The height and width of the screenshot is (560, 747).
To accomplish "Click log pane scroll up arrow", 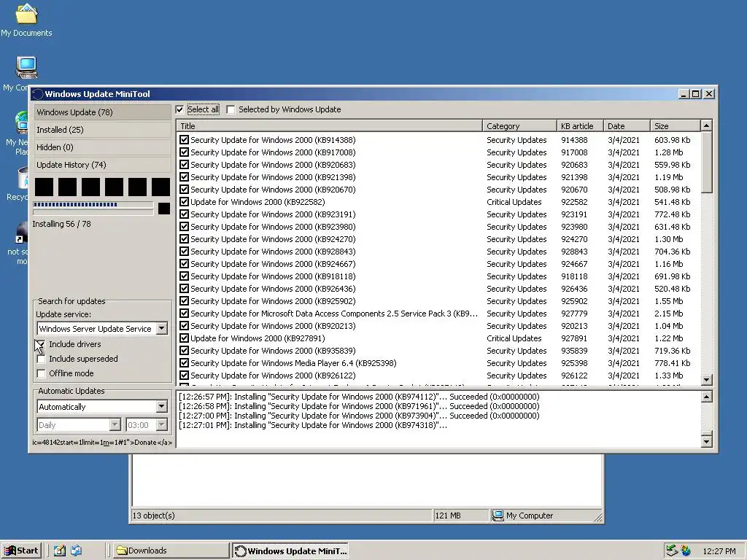I will point(707,397).
